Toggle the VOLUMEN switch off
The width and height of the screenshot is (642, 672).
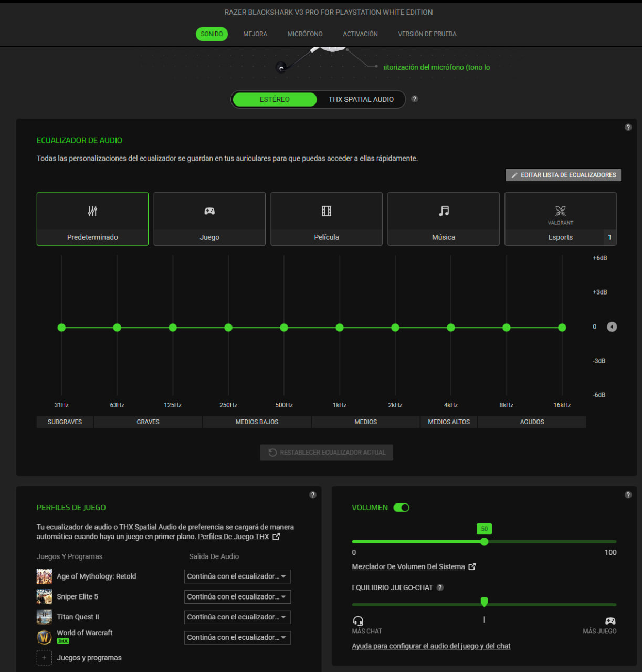point(402,508)
